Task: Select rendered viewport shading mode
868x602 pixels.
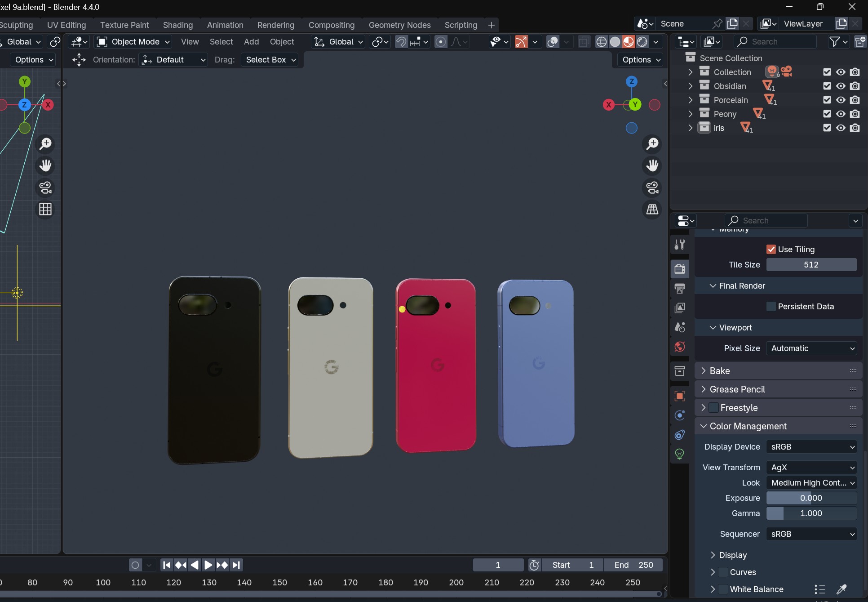Action: 642,42
